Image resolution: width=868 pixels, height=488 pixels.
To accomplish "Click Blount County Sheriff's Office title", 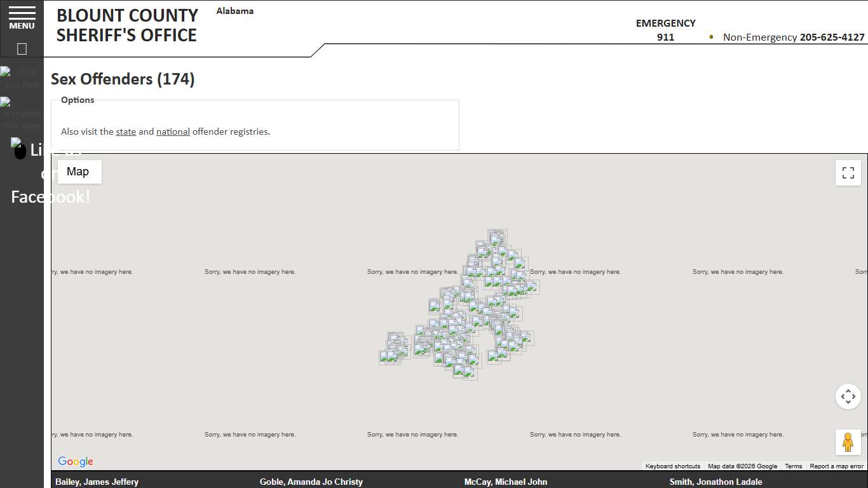I will pyautogui.click(x=127, y=25).
